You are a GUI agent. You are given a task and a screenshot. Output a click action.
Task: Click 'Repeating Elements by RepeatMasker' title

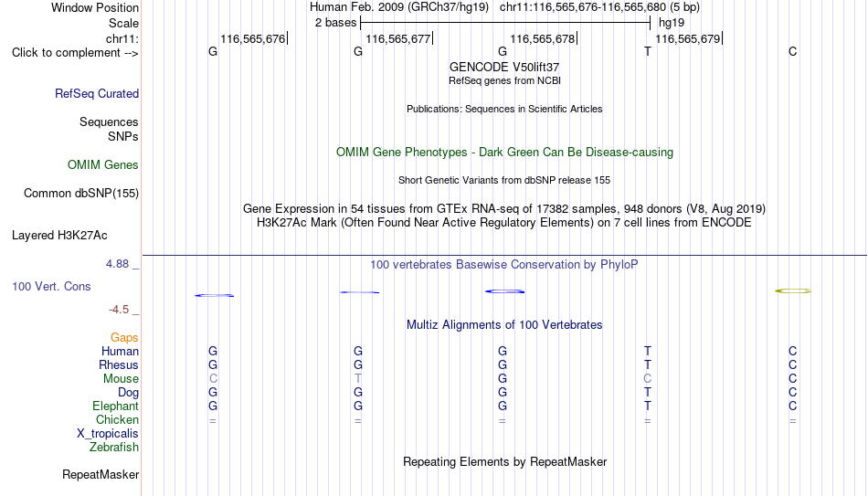pyautogui.click(x=504, y=461)
